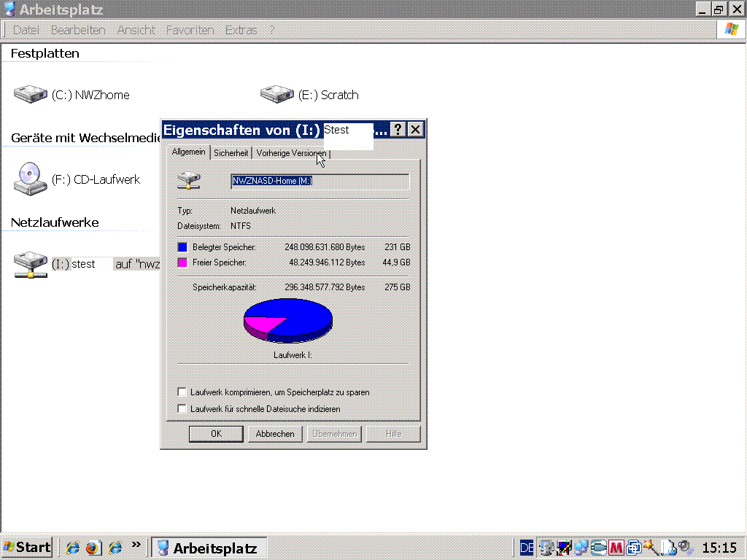This screenshot has width=747, height=560.
Task: Toggle 'Laufwerk für schnelle Dateisuche indizieren' checkbox
Action: click(x=182, y=409)
